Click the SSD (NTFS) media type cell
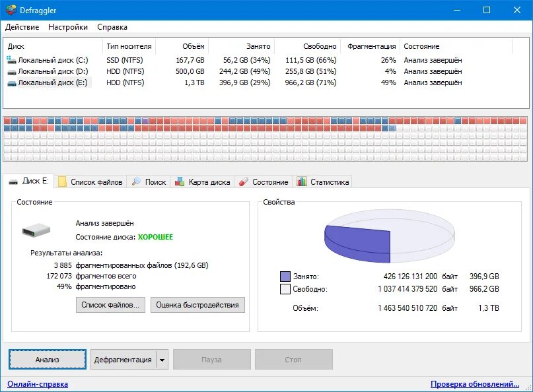The image size is (533, 392). [124, 60]
